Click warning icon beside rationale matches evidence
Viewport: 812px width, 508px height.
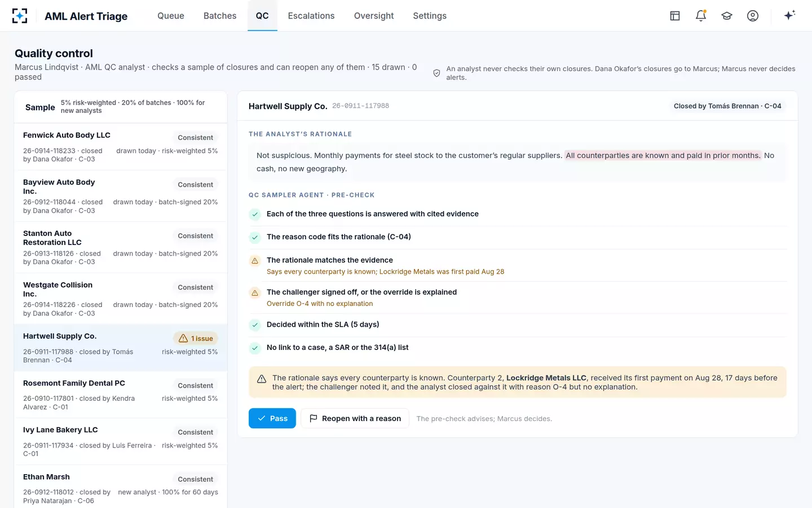click(255, 261)
